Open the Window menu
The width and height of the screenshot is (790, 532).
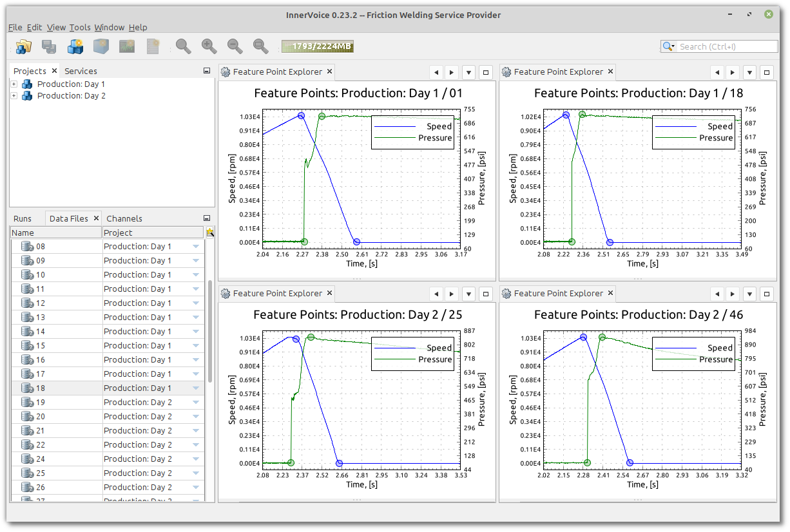point(110,27)
